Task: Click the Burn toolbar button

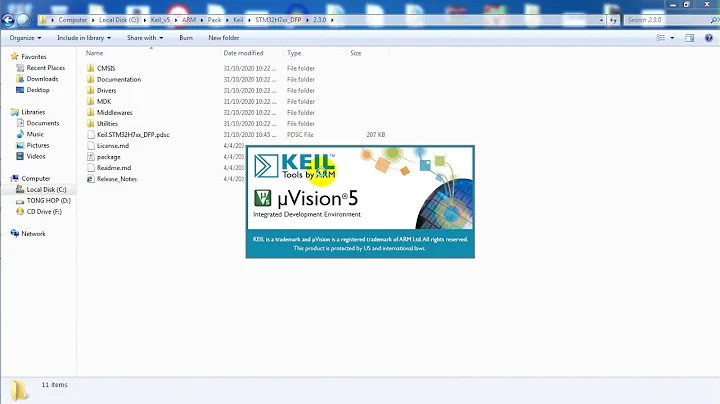Action: tap(186, 38)
